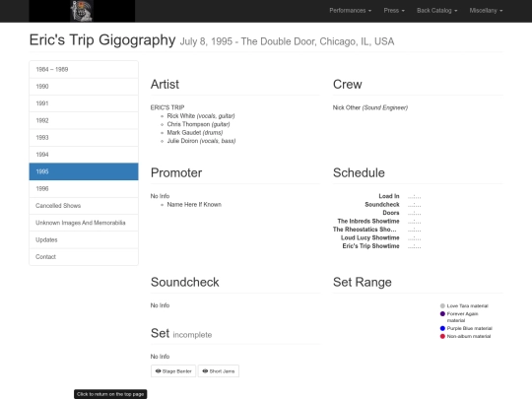
Task: Open the Back Catalog dropdown
Action: pyautogui.click(x=437, y=11)
